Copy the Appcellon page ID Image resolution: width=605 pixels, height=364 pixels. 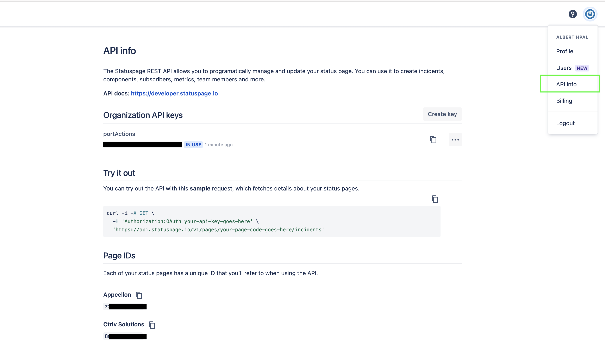tap(139, 295)
